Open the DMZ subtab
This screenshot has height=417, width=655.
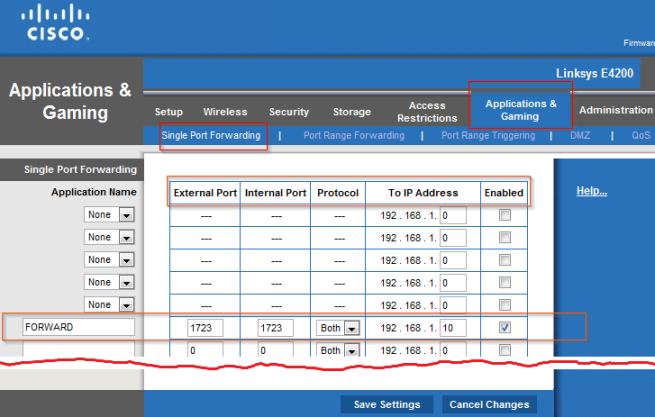[x=580, y=135]
